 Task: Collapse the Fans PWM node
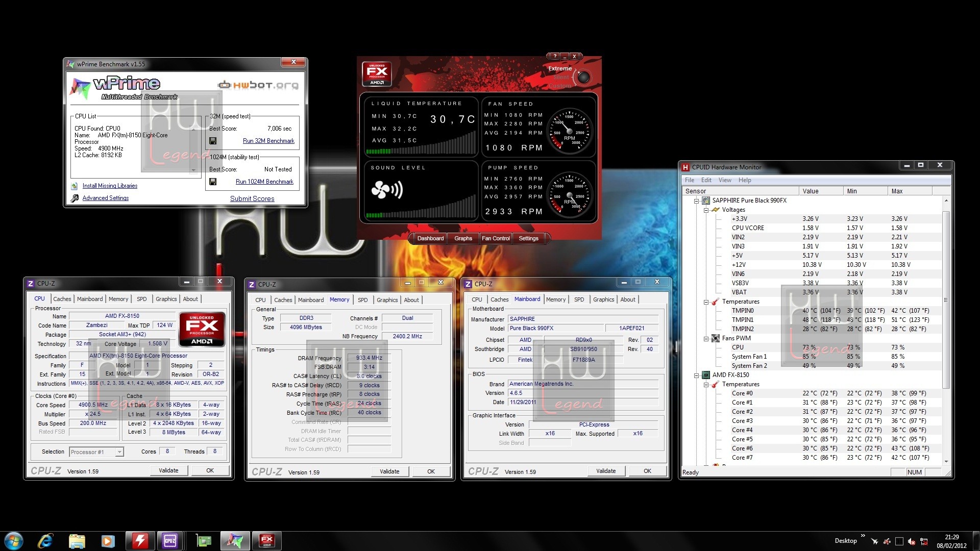(706, 339)
